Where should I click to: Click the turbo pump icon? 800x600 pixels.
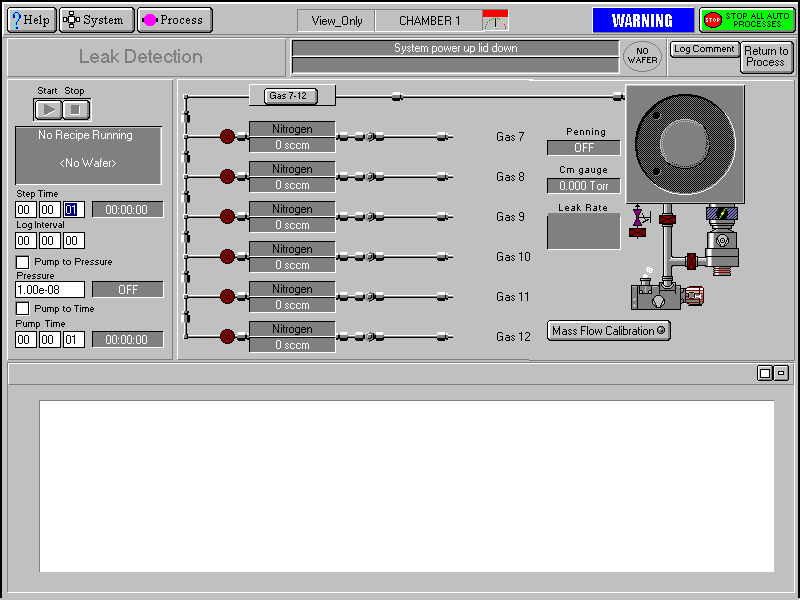coord(720,240)
